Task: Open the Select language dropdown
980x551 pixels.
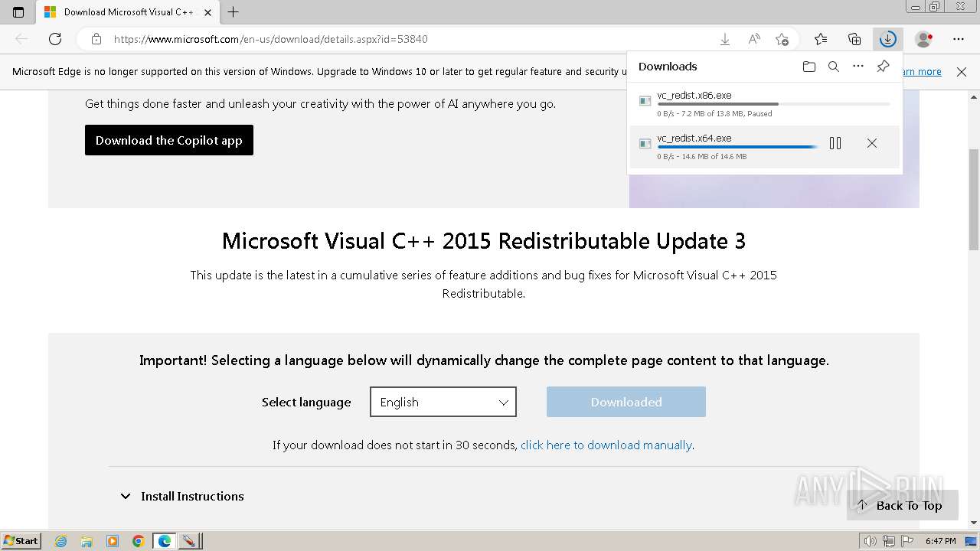Action: [443, 402]
